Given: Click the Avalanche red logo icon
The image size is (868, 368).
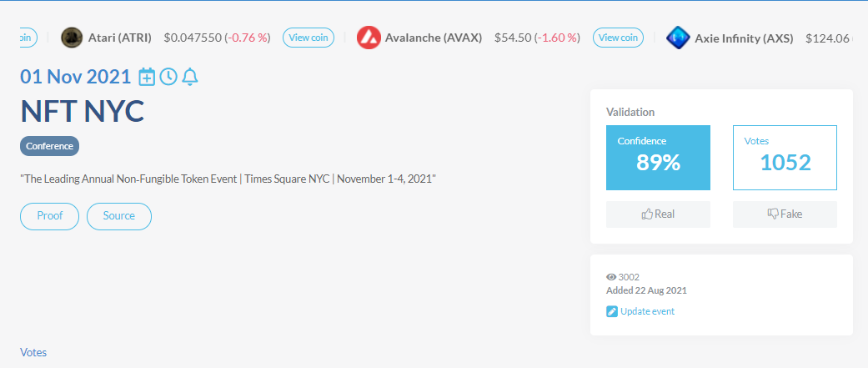Looking at the screenshot, I should pyautogui.click(x=369, y=38).
